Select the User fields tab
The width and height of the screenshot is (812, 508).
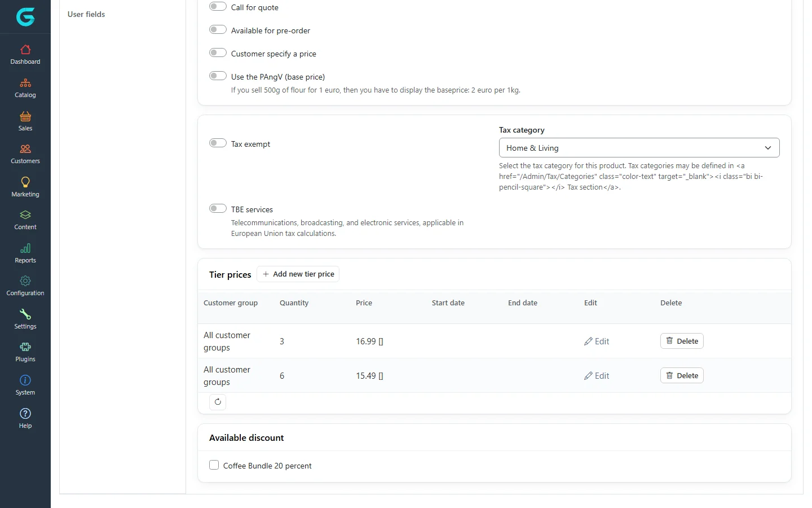point(86,14)
